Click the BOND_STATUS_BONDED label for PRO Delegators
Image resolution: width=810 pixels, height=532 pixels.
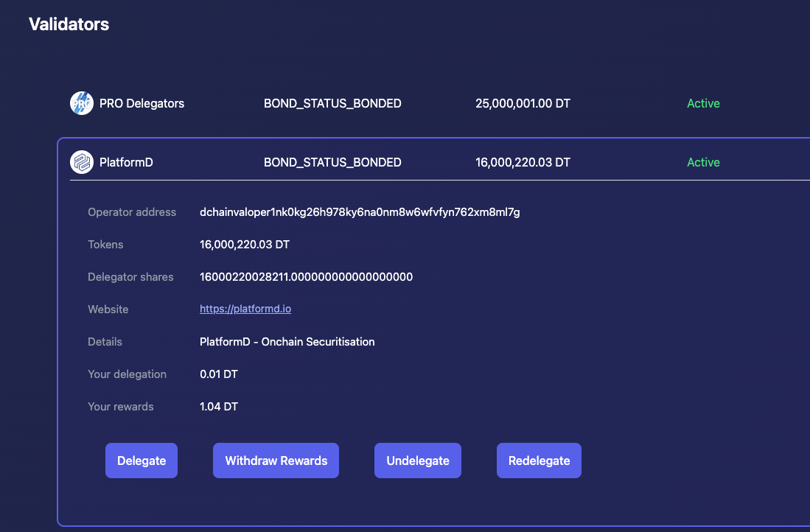[332, 103]
